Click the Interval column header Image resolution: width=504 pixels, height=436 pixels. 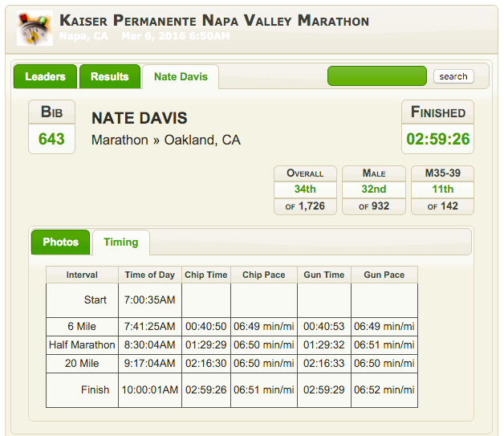pos(82,275)
